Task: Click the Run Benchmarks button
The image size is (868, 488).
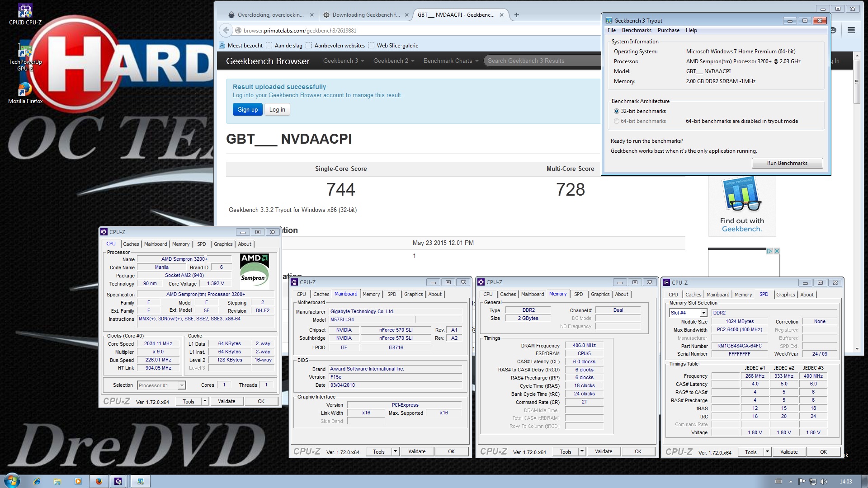Action: pyautogui.click(x=787, y=163)
